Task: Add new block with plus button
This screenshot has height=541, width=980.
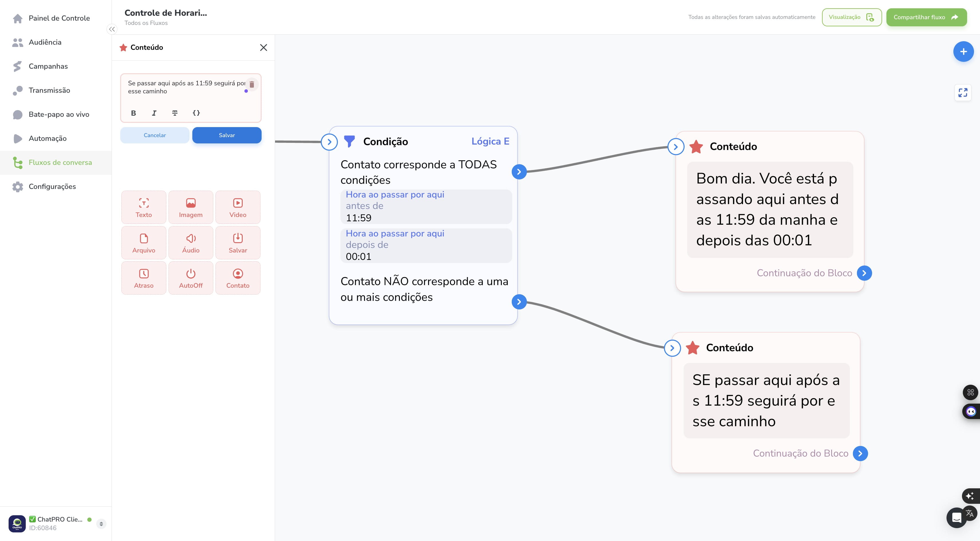Action: tap(963, 51)
